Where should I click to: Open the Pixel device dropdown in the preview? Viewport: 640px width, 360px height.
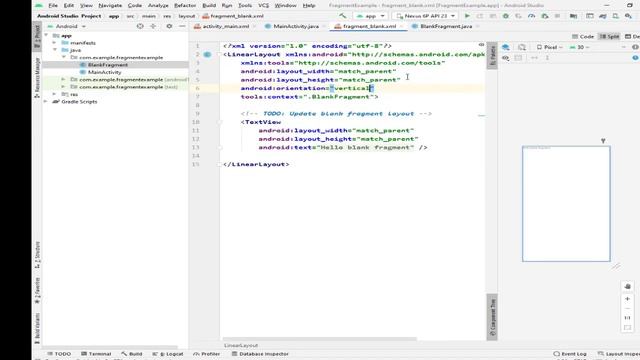click(x=550, y=47)
